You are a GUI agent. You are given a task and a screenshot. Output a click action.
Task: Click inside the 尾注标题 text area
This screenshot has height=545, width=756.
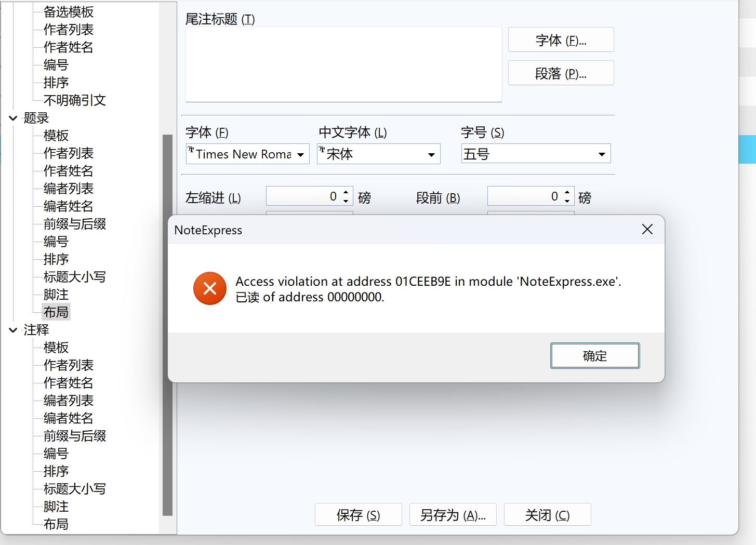[x=343, y=64]
